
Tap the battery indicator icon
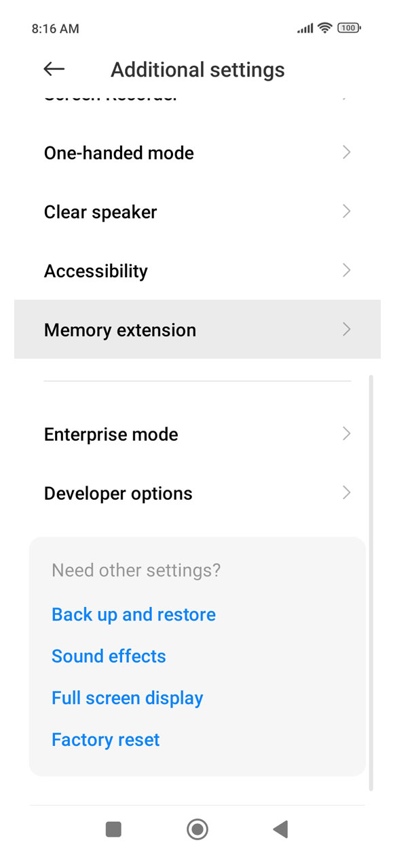tap(349, 28)
